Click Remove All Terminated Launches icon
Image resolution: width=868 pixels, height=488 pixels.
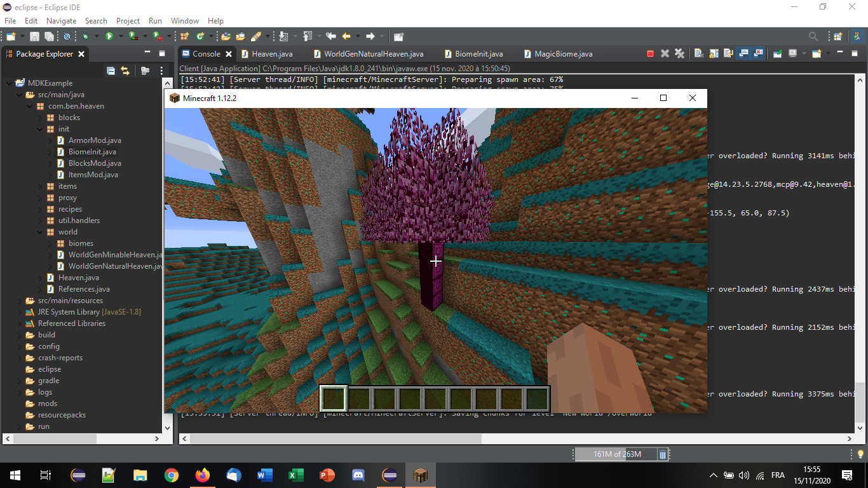point(679,54)
